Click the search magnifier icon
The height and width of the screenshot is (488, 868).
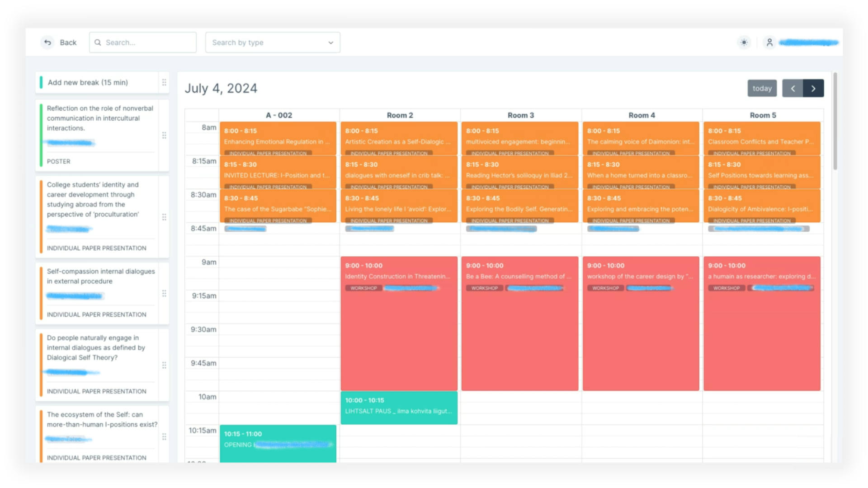pyautogui.click(x=99, y=42)
